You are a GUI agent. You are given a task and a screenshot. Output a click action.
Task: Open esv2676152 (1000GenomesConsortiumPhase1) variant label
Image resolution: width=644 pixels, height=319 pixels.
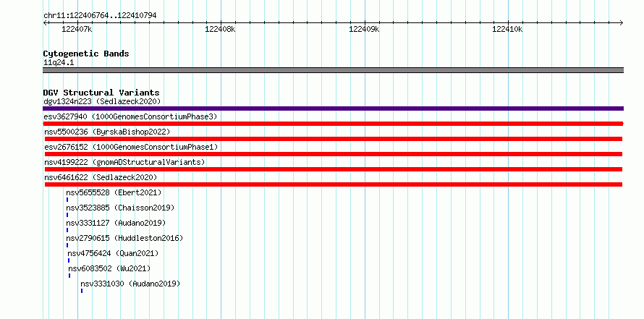(x=131, y=147)
